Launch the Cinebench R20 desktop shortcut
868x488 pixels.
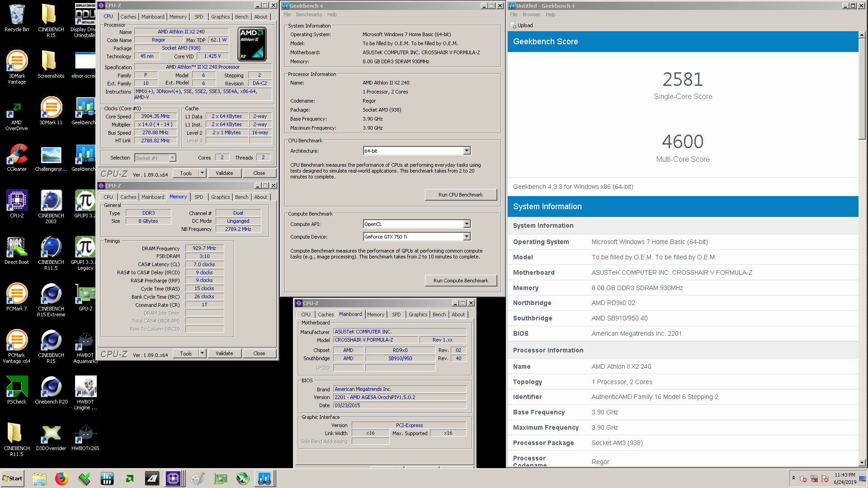51,390
